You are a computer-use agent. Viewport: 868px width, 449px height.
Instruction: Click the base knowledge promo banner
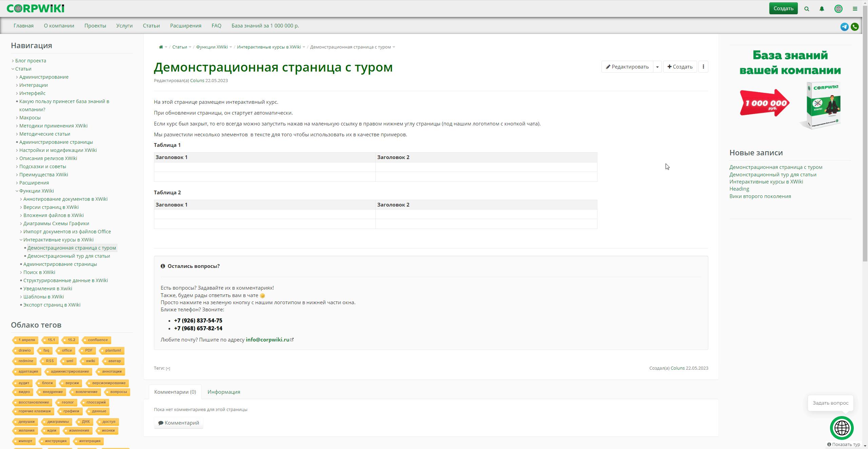click(790, 90)
